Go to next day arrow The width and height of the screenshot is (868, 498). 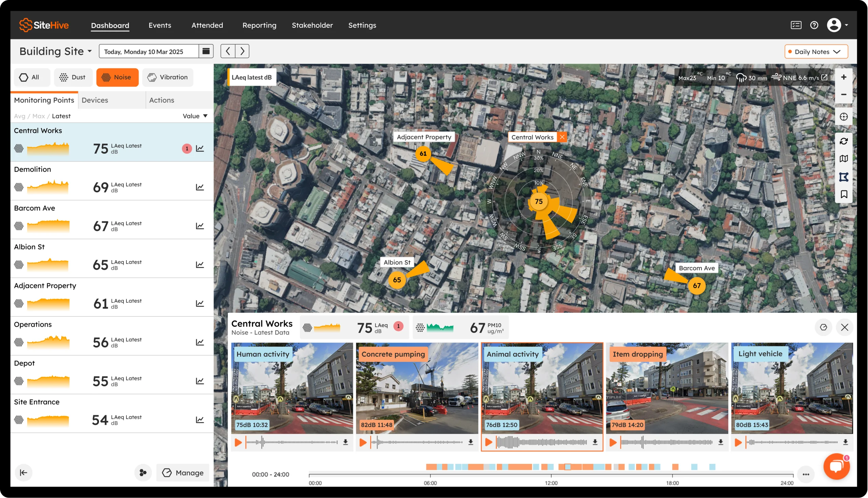(242, 51)
